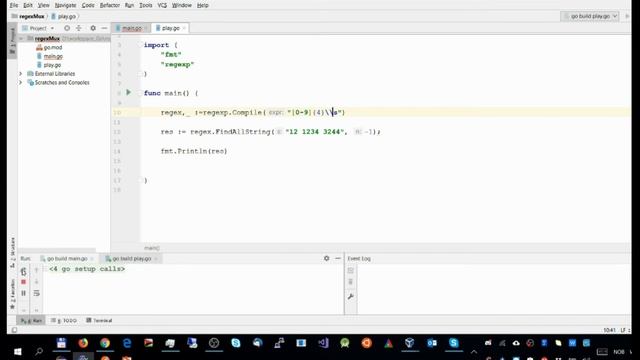Image resolution: width=640 pixels, height=360 pixels.
Task: Open the Project view dropdown
Action: (x=39, y=28)
